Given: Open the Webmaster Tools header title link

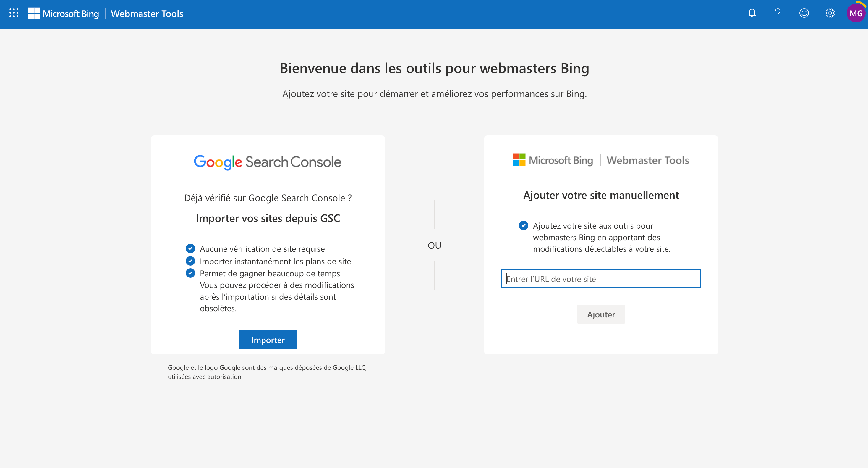Looking at the screenshot, I should pos(147,14).
